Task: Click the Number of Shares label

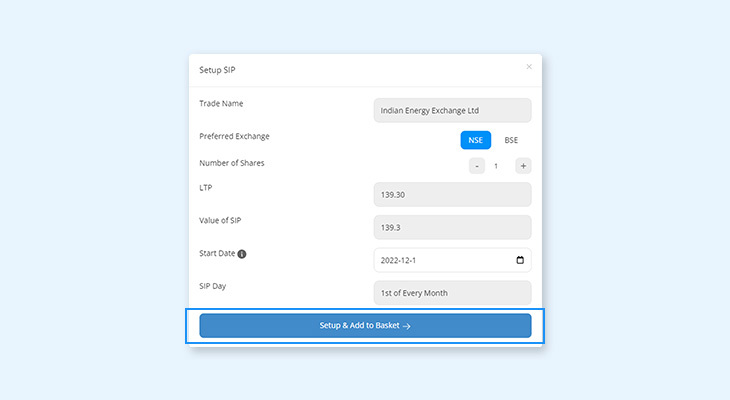Action: pyautogui.click(x=232, y=163)
